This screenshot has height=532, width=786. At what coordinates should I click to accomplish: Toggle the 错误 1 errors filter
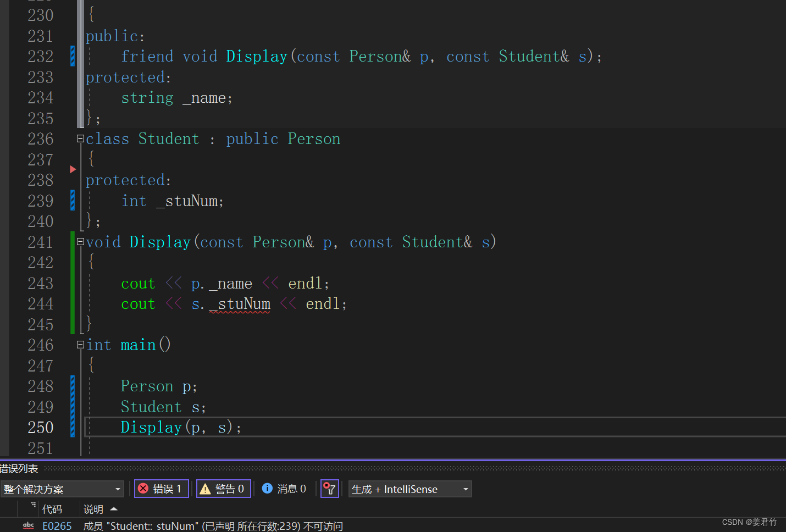(x=162, y=489)
